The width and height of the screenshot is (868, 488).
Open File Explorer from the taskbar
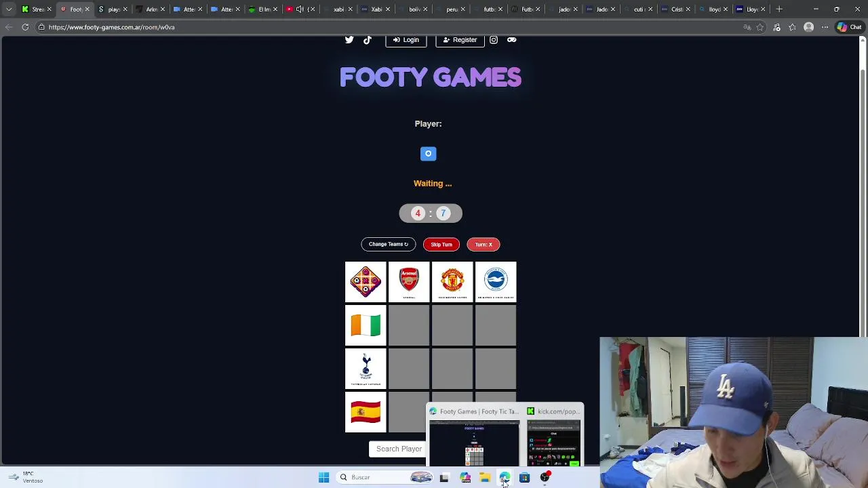coord(485,478)
